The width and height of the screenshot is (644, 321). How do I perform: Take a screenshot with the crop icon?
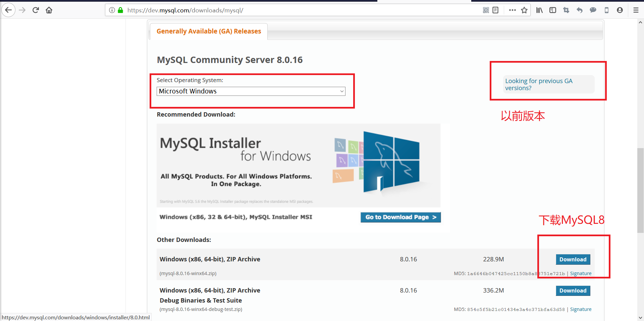(x=566, y=10)
